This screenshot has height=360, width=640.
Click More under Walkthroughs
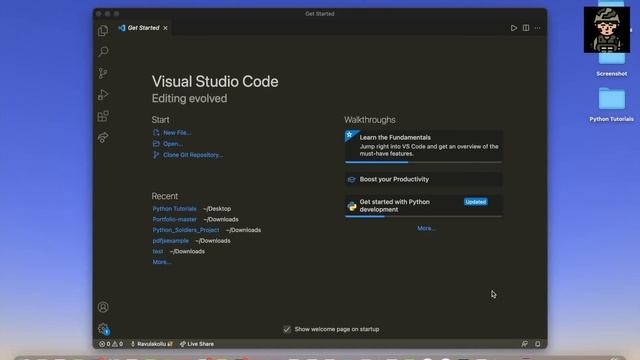pyautogui.click(x=427, y=228)
